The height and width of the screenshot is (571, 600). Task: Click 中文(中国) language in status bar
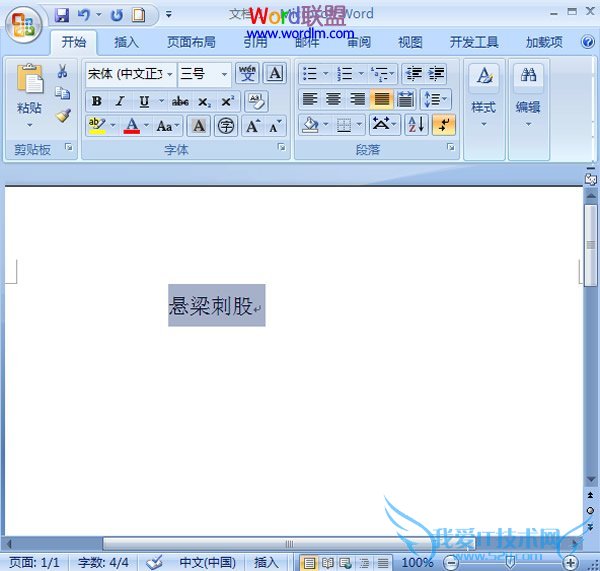point(207,562)
